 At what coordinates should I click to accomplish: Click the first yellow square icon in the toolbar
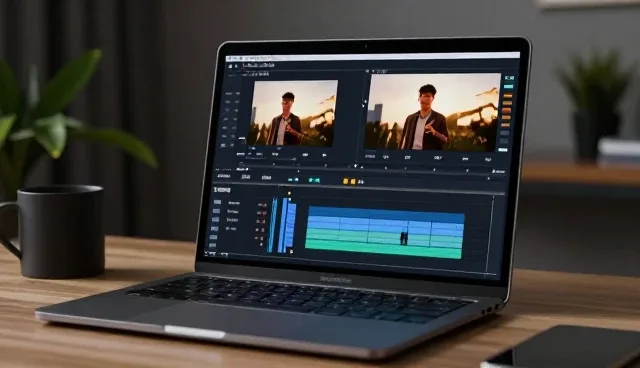point(346,181)
